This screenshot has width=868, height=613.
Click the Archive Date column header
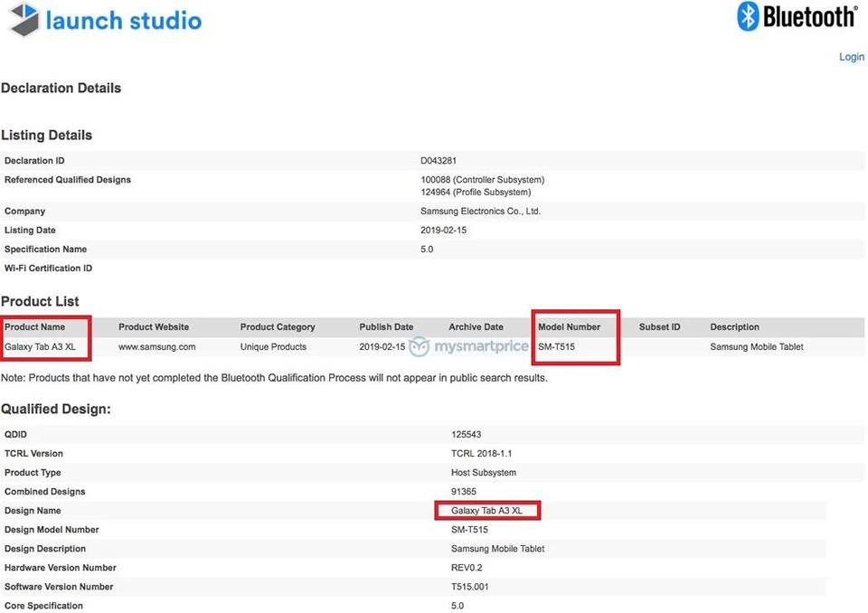pyautogui.click(x=476, y=326)
